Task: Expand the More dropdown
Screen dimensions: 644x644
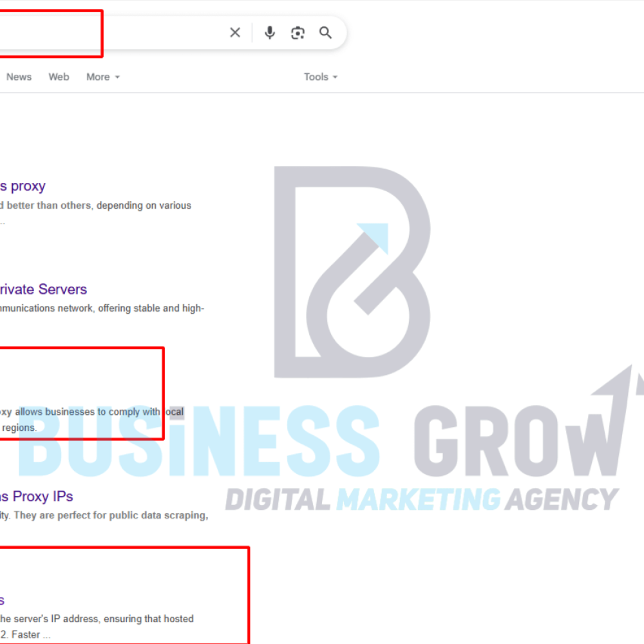Action: point(103,77)
